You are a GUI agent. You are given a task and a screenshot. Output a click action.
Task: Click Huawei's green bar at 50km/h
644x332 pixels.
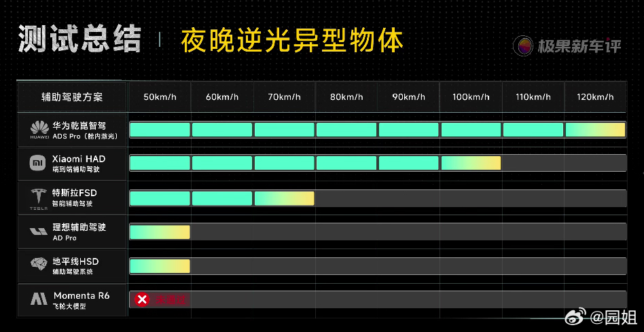coord(160,130)
